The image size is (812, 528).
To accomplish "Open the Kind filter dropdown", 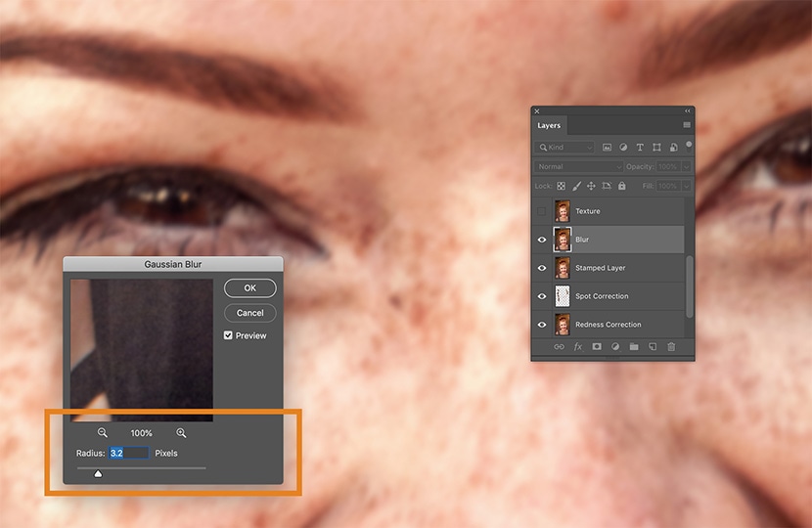I will pos(564,148).
